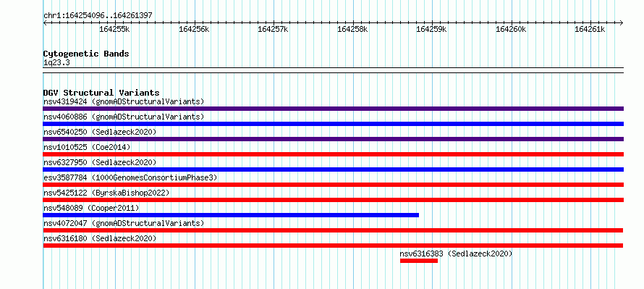Select the nsv5425122 red variant bar
The width and height of the screenshot is (644, 289).
(333, 200)
